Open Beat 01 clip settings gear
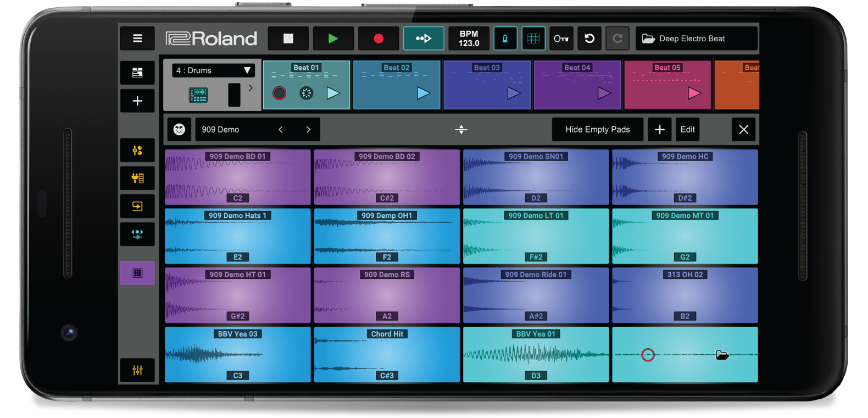This screenshot has height=418, width=868. pyautogui.click(x=307, y=93)
